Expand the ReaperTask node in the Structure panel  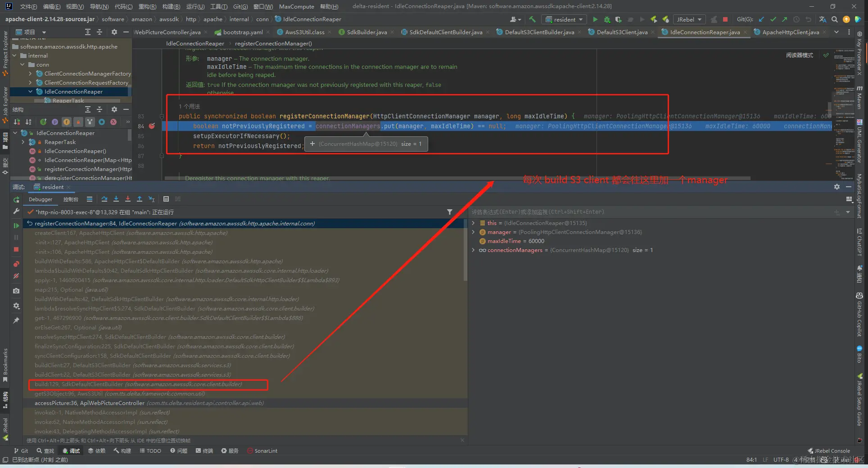click(23, 142)
